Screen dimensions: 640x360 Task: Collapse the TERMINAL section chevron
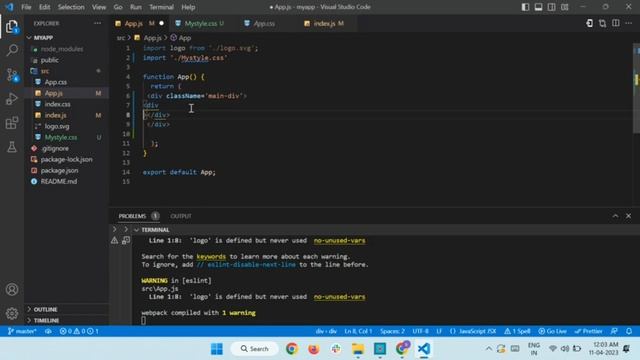coord(136,230)
